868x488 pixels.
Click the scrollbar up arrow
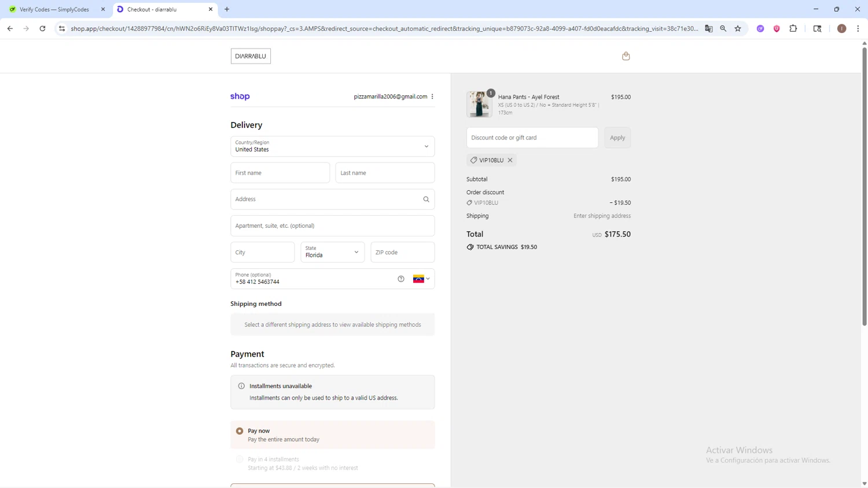tap(865, 43)
